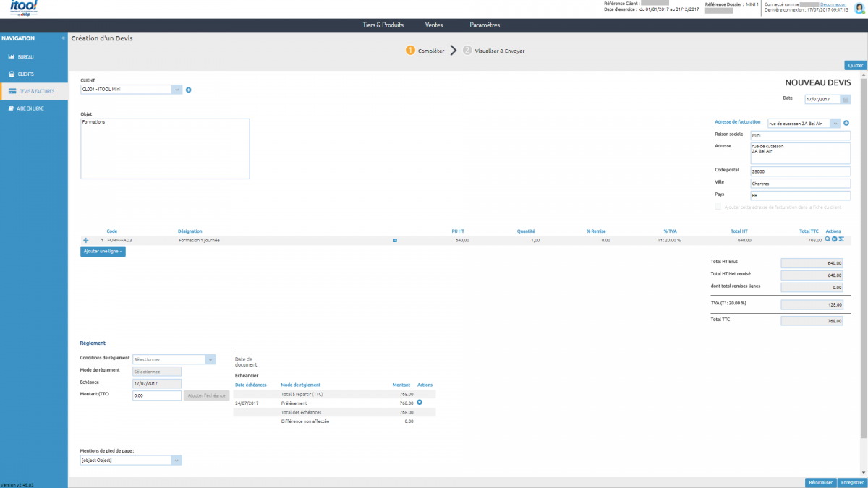
Task: Open Aide en ligne in sidebar
Action: (34, 108)
